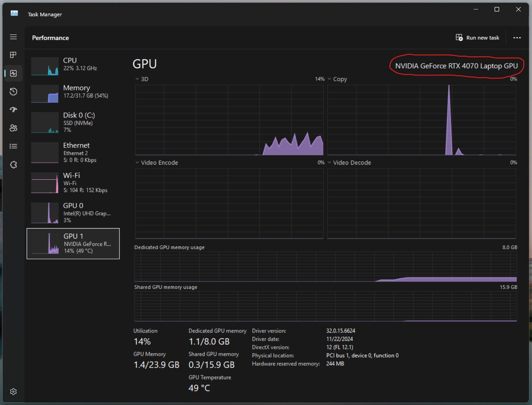The width and height of the screenshot is (532, 405).
Task: Click the 0.3/15.9 GB shared memory value
Action: coord(211,365)
